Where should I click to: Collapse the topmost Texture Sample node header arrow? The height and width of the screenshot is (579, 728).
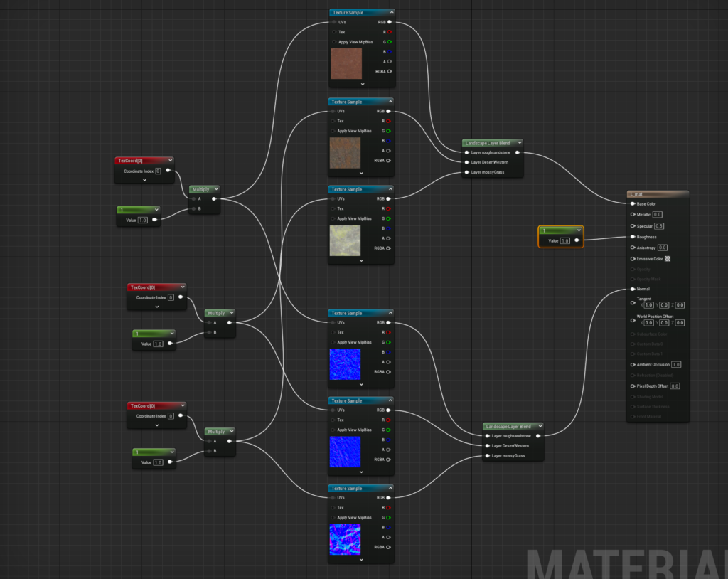pos(391,12)
